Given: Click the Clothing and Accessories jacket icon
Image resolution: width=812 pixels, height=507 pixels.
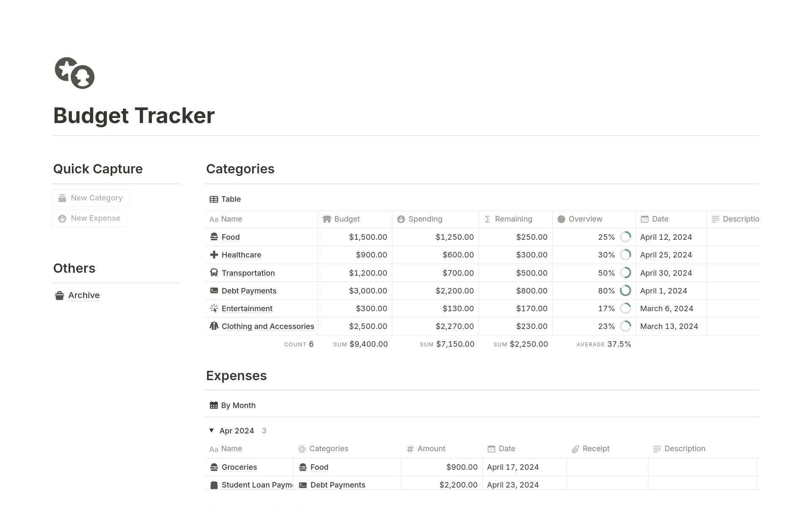Looking at the screenshot, I should [214, 326].
